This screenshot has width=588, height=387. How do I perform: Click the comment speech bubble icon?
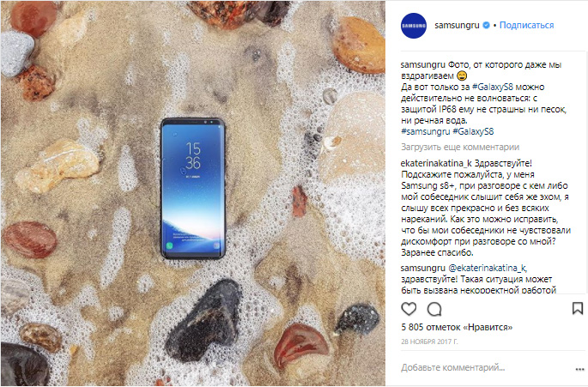434,309
